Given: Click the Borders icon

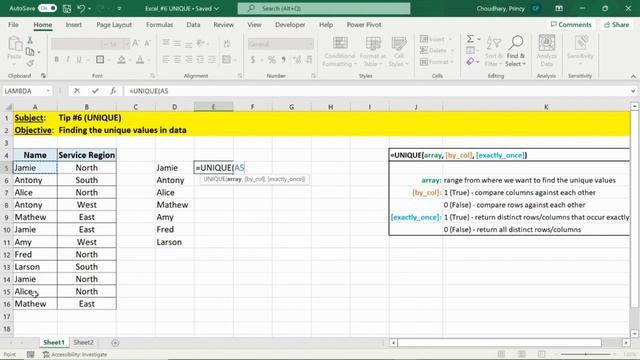Looking at the screenshot, I should [x=100, y=60].
